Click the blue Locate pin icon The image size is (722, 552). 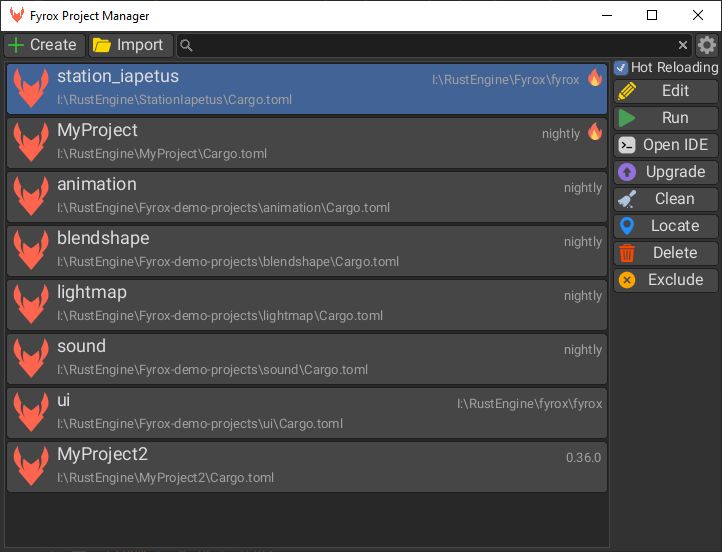point(627,226)
